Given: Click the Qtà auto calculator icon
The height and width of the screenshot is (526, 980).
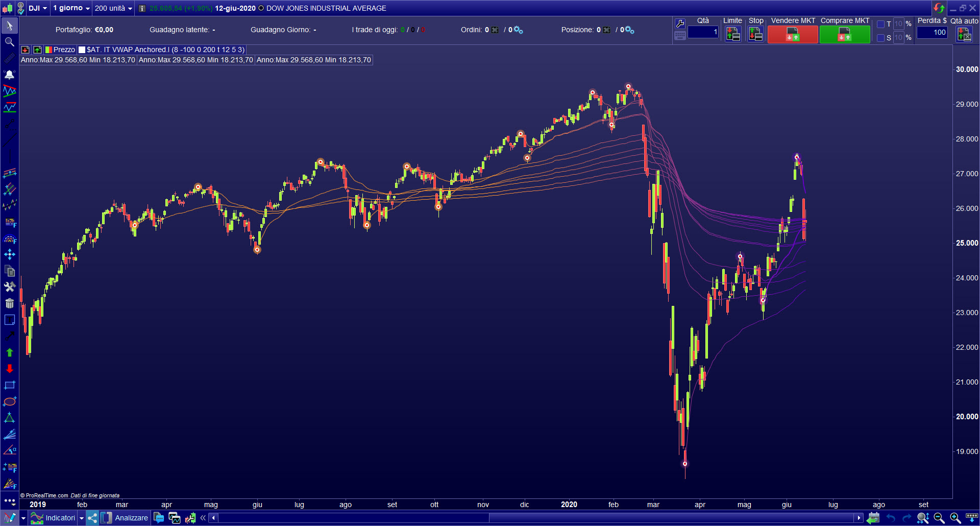Looking at the screenshot, I should [x=964, y=34].
